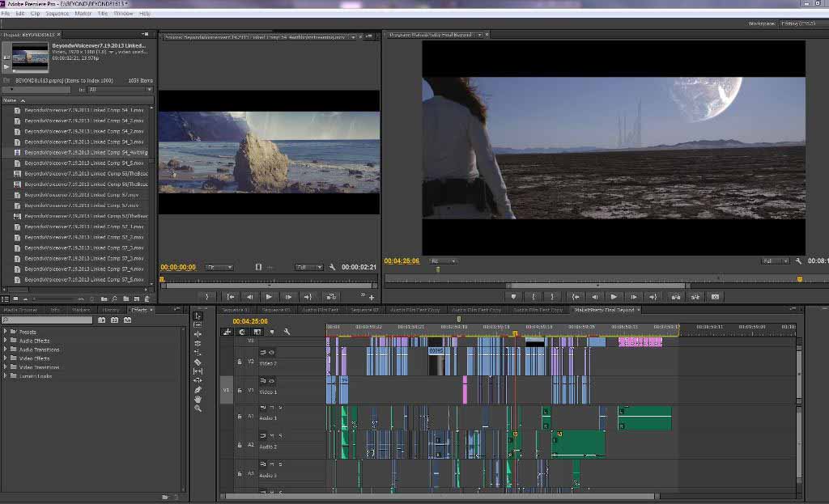Open the File menu
The image size is (829, 504).
(6, 13)
